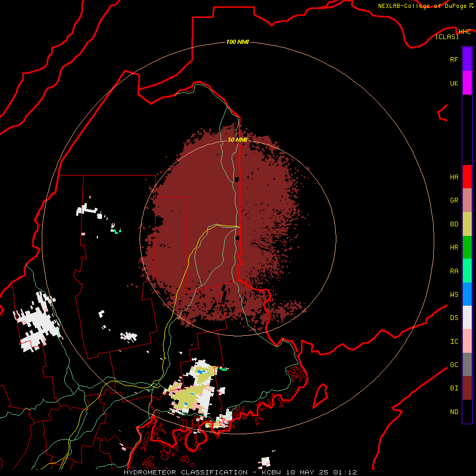476x476 pixels.
Task: Click the 'NEXLAB-College of DuPage' credit text
Action: click(422, 6)
